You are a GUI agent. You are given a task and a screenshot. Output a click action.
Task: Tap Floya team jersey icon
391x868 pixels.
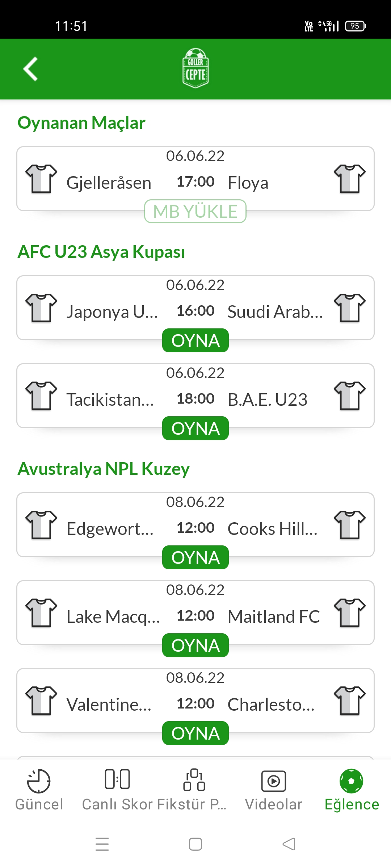pos(350,179)
